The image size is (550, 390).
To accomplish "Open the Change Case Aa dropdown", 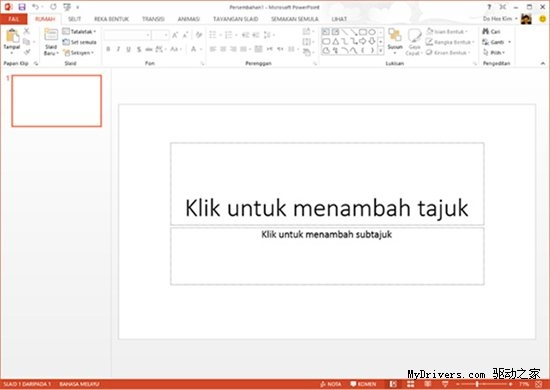I will pos(175,49).
